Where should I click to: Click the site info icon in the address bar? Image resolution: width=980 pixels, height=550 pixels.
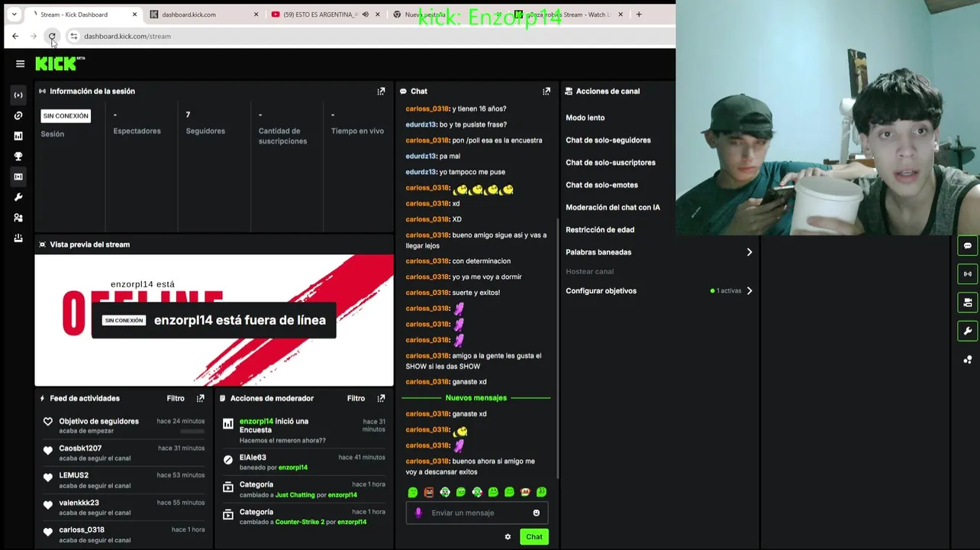(x=74, y=36)
